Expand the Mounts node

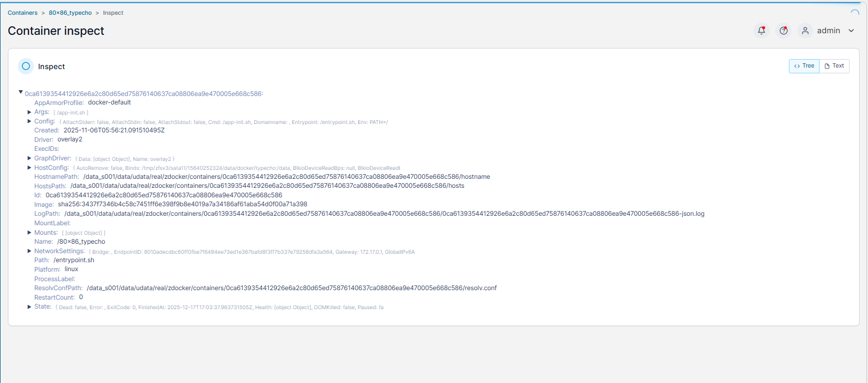30,233
